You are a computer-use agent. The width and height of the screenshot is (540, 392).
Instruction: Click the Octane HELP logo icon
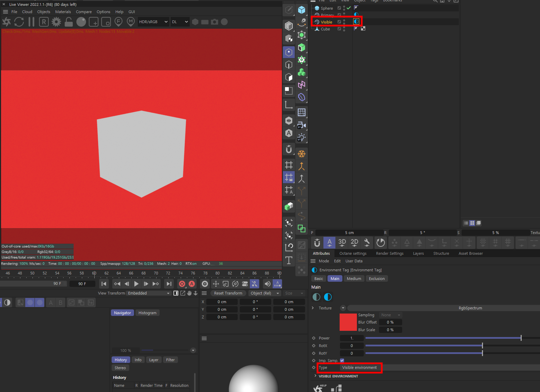pos(320,388)
